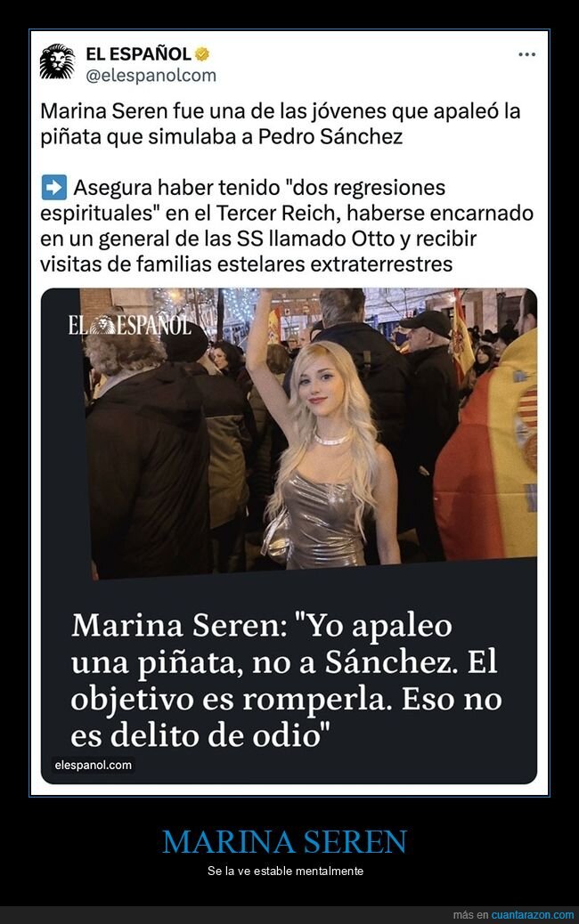Click the El Español lion avatar

57,61
